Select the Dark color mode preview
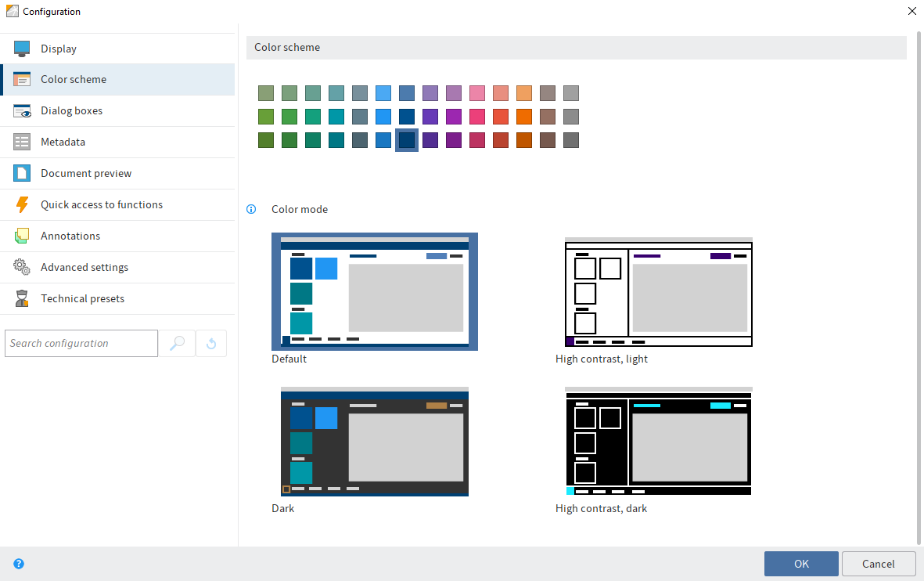924x581 pixels. coord(374,442)
